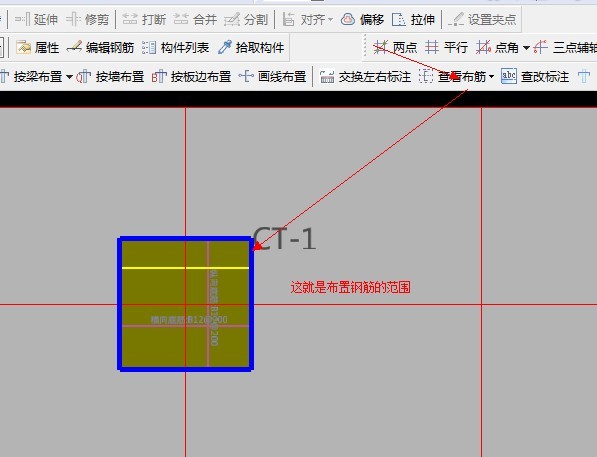Click the 三点辅轴 three-point arc icon

[x=540, y=47]
